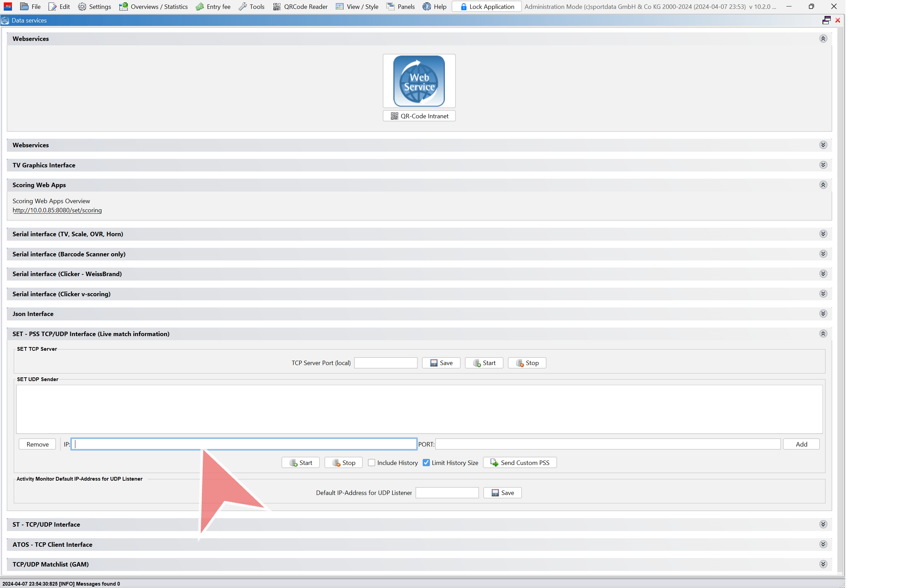Screen dimensions: 918x588
Task: Collapse the Scoring Web Apps section
Action: point(823,185)
